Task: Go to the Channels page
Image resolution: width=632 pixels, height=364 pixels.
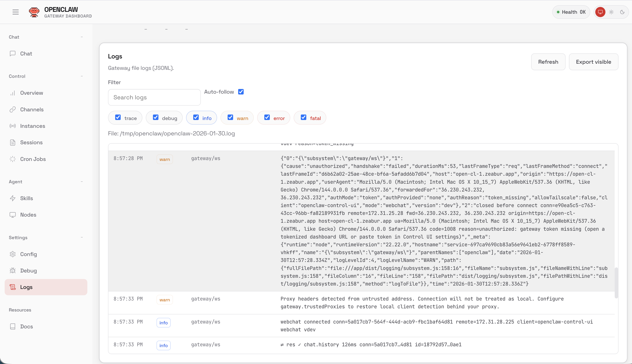Action: [x=32, y=109]
